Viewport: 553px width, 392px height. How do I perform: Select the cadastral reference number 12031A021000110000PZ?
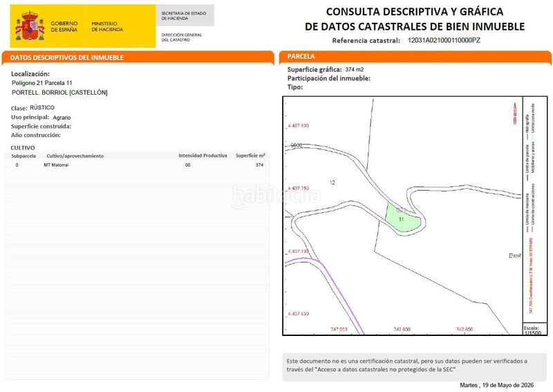click(x=444, y=40)
